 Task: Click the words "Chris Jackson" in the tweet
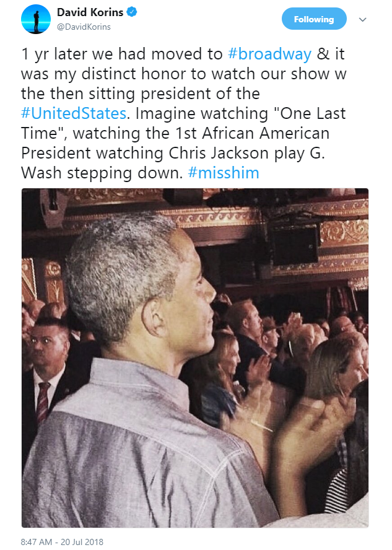coord(219,153)
